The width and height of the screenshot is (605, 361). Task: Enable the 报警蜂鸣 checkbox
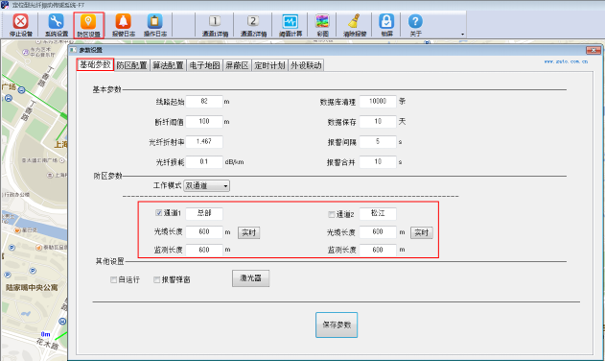pos(157,280)
